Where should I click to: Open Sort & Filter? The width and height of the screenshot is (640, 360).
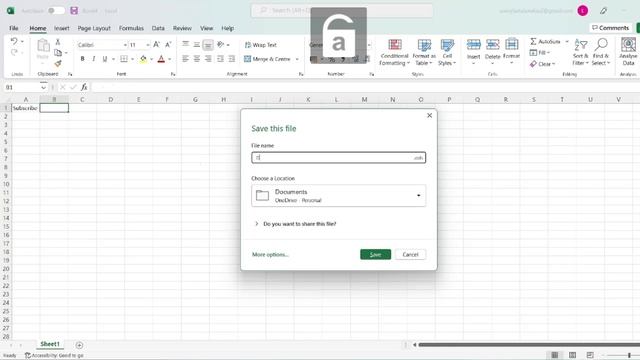coord(580,52)
